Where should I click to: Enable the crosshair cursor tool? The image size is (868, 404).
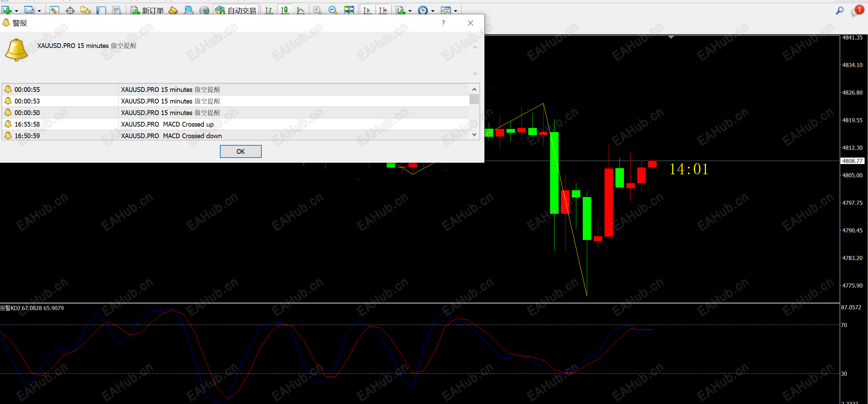pos(70,11)
